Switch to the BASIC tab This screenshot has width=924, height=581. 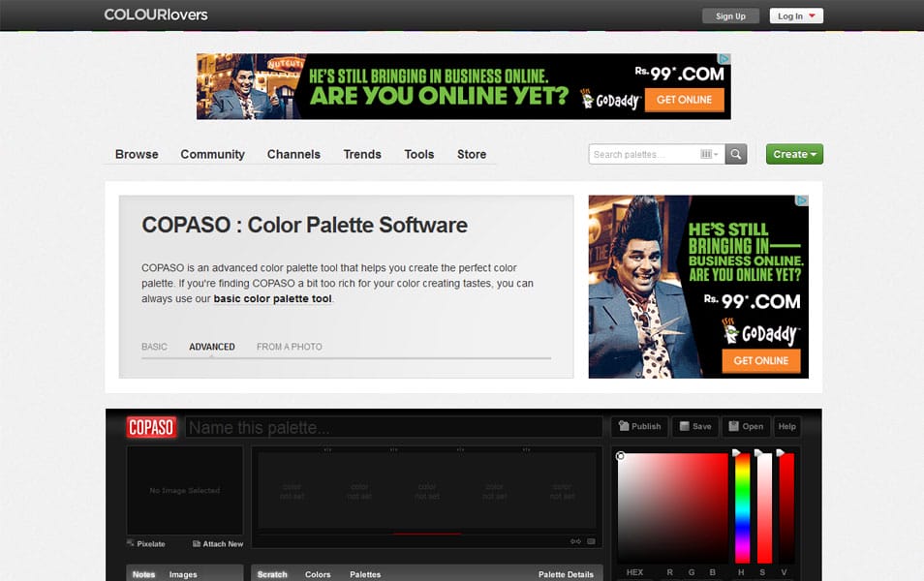(x=154, y=347)
